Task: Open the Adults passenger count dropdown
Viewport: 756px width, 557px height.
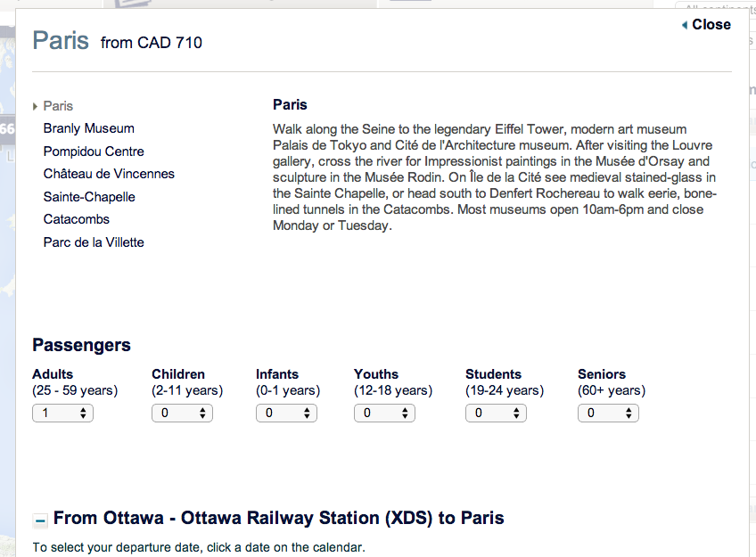Action: (62, 413)
